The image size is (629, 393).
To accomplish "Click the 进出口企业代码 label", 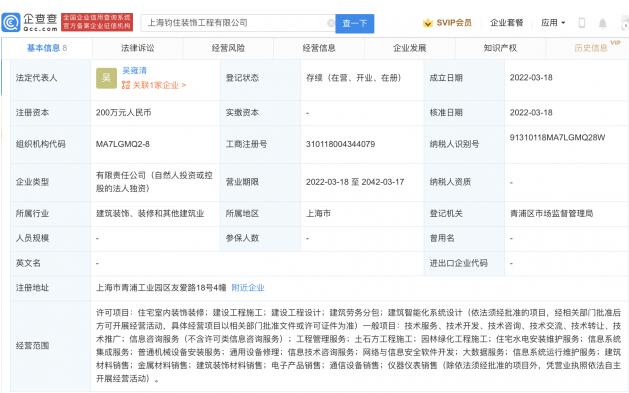I will pos(459,263).
